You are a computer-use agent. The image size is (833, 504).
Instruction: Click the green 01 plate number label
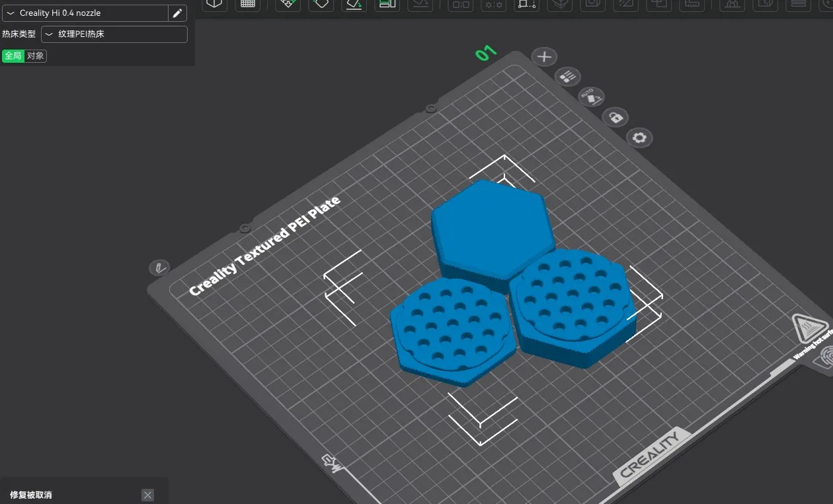(486, 54)
